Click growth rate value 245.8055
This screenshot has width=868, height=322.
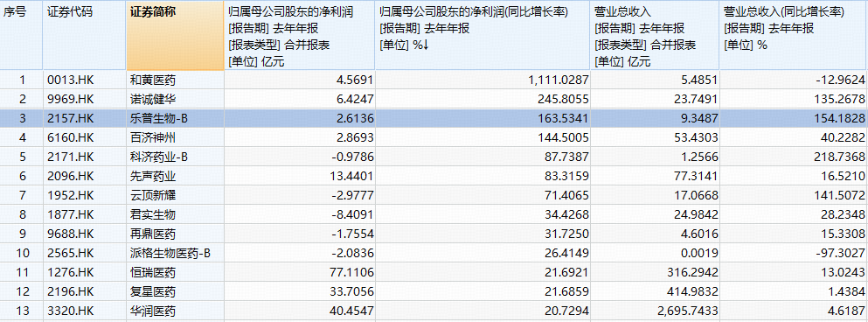point(565,100)
